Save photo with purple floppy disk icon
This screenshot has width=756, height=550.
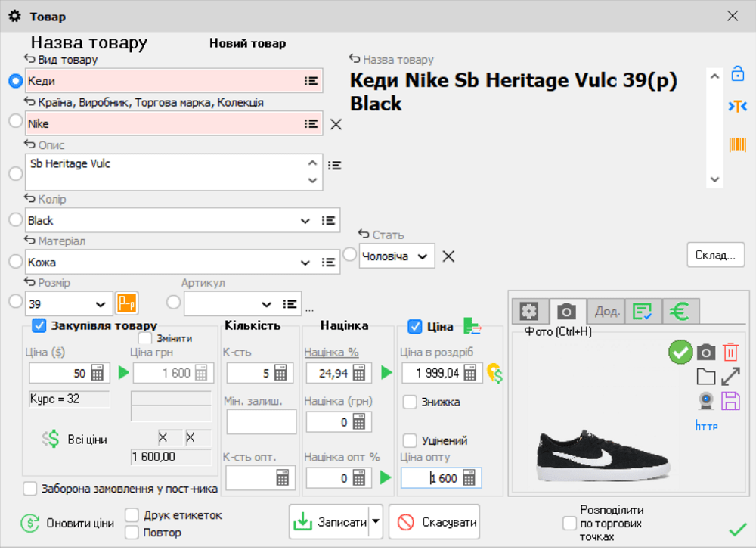[730, 400]
